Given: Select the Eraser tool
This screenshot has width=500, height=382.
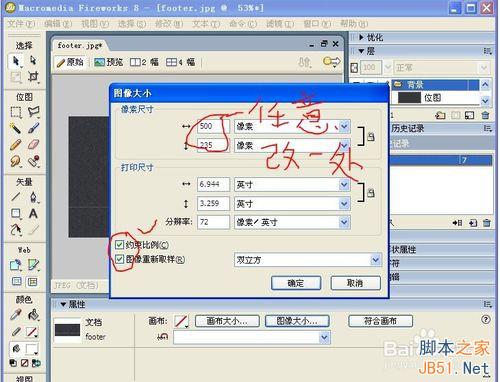Looking at the screenshot, I should [x=33, y=145].
